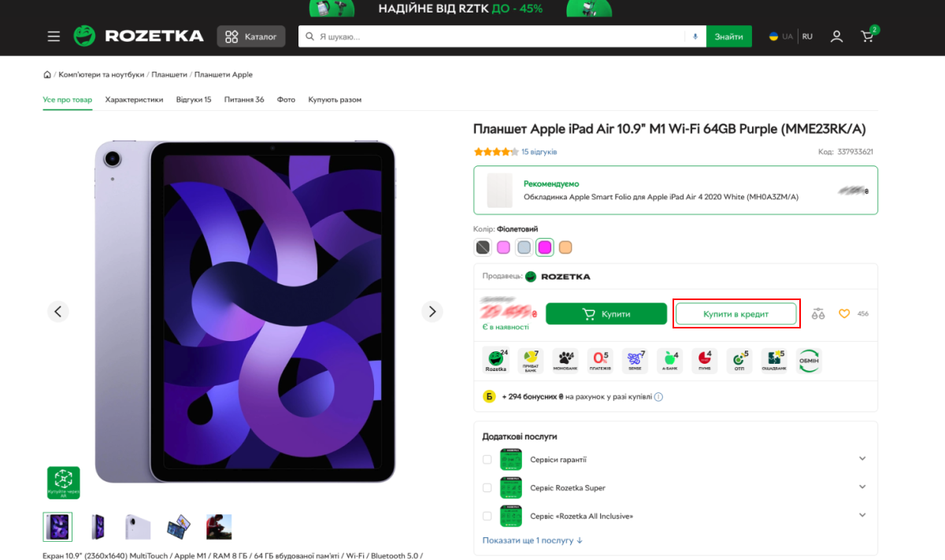Check the Сервіс «Rozetka All Inclusive» checkbox
945x560 pixels.
(x=487, y=516)
